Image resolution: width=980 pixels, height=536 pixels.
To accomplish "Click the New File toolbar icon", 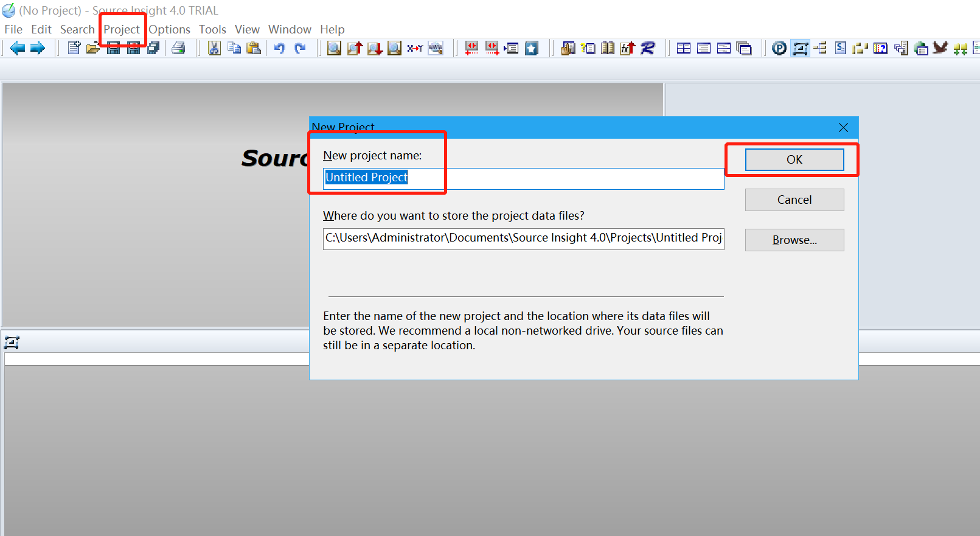I will tap(74, 48).
